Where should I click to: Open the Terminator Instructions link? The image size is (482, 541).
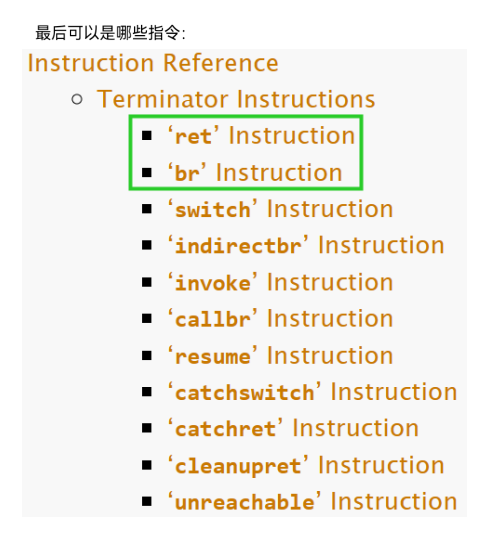[236, 99]
